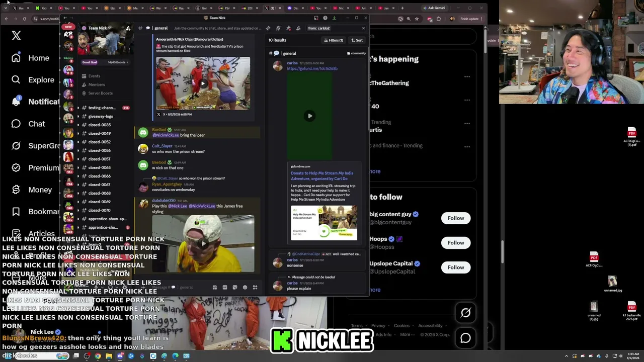Select closed-0049 channel
The height and width of the screenshot is (362, 644).
click(100, 133)
